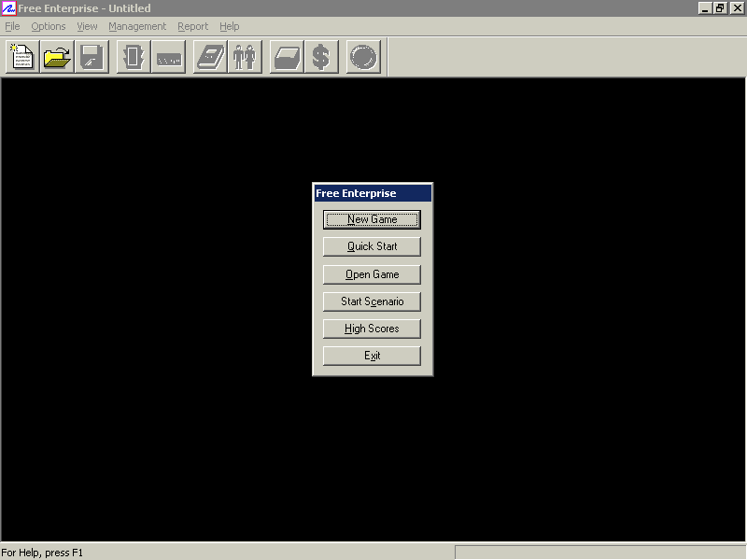Open the Options menu
This screenshot has width=747, height=560.
point(48,26)
